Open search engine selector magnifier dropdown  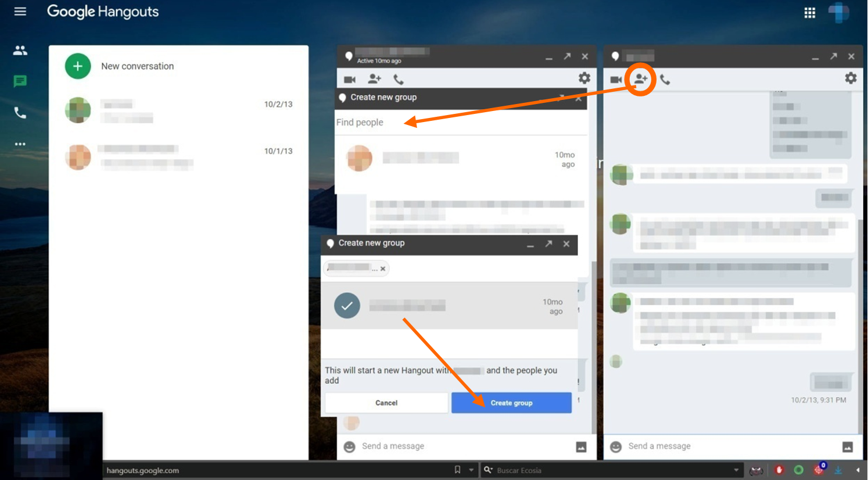(x=489, y=470)
